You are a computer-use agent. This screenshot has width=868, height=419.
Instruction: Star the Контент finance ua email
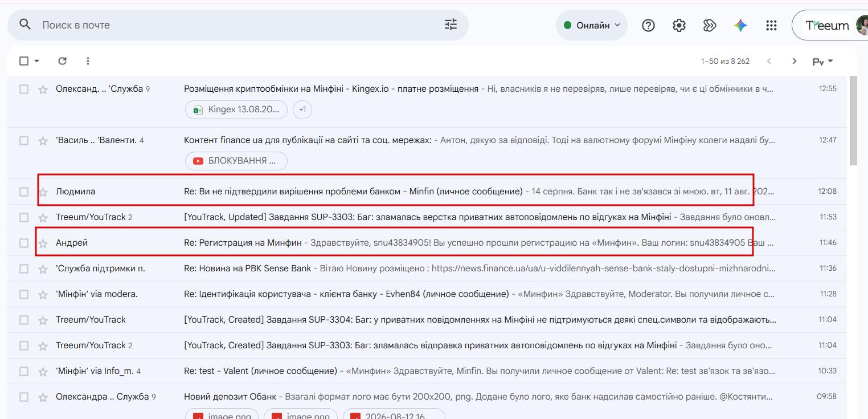(43, 140)
